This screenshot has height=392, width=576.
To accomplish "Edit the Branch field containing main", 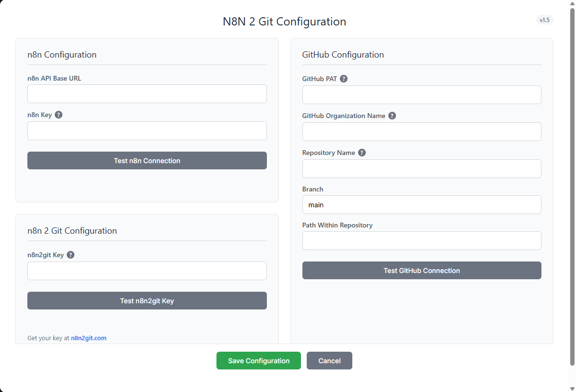I will [x=422, y=204].
